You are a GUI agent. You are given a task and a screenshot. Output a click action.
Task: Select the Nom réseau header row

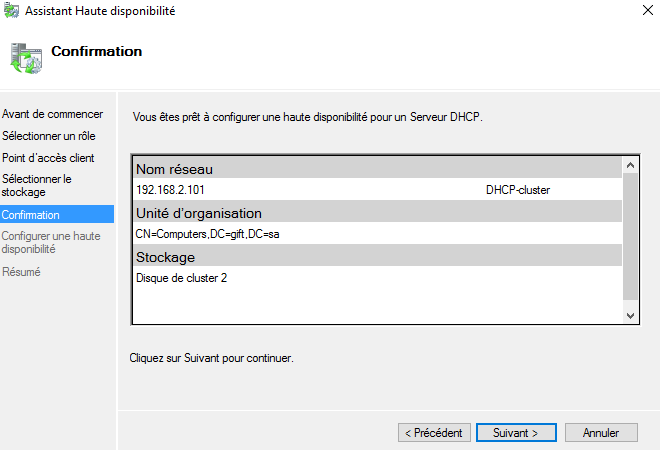tap(378, 169)
